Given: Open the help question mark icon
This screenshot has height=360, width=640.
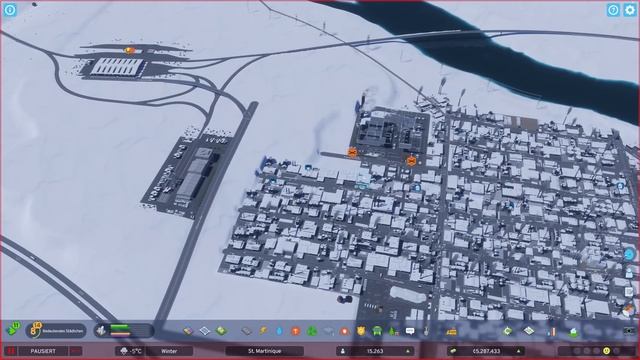Looking at the screenshot, I should tap(613, 10).
